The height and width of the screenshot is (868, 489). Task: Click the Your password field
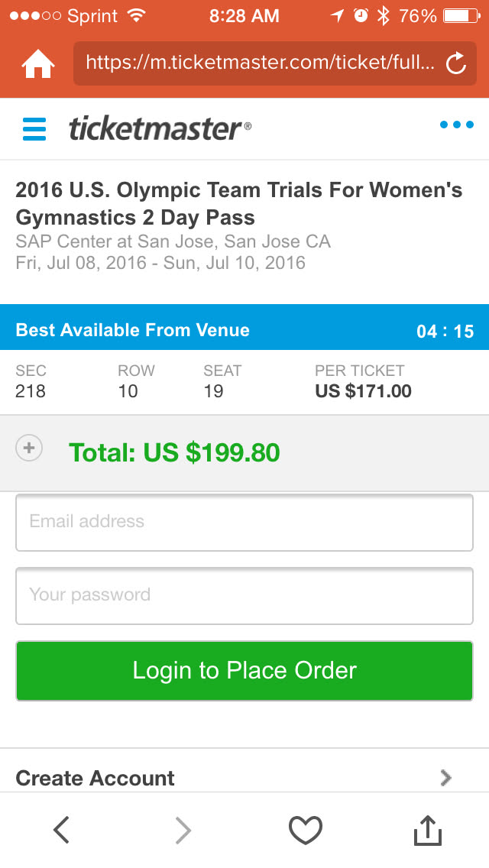tap(244, 596)
